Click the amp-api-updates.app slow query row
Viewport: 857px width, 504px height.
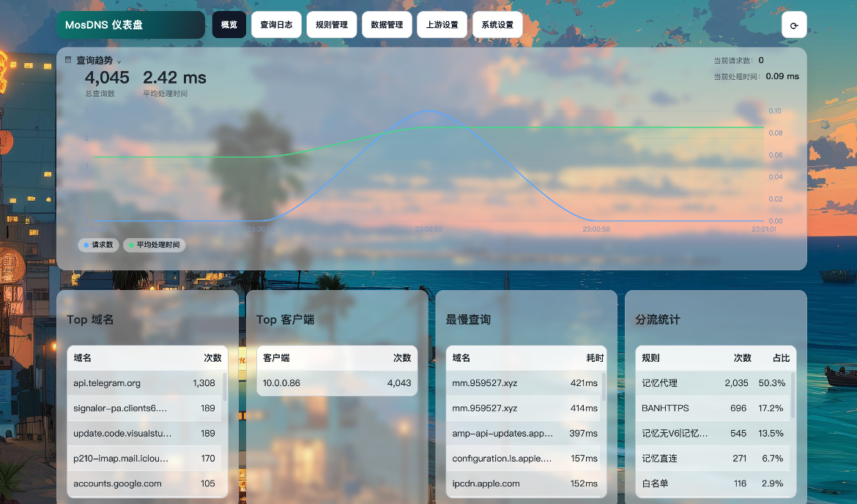point(524,434)
